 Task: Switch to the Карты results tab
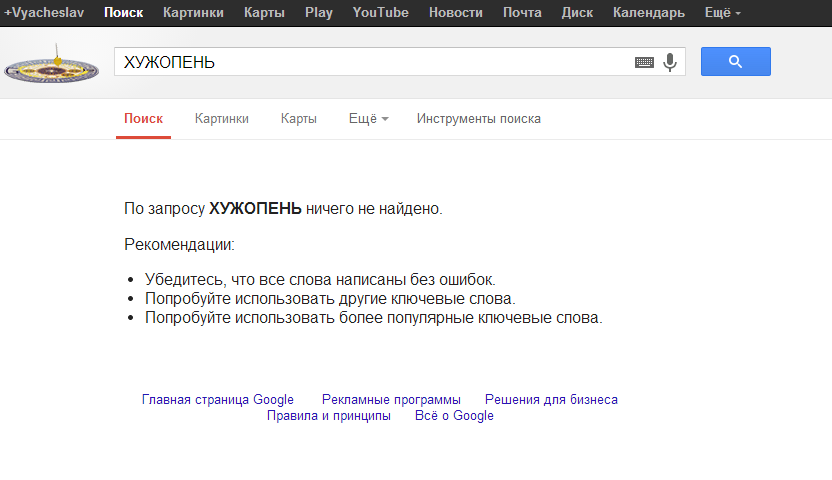pos(299,118)
